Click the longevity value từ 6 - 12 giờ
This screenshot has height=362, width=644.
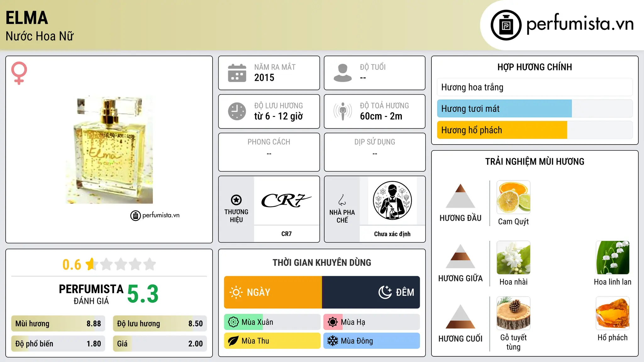click(x=279, y=116)
